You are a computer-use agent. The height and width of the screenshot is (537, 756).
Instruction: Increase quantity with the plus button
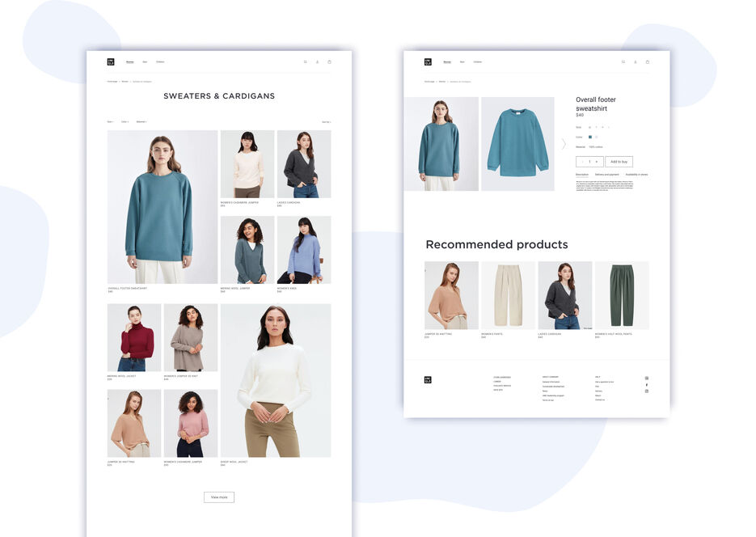(597, 162)
